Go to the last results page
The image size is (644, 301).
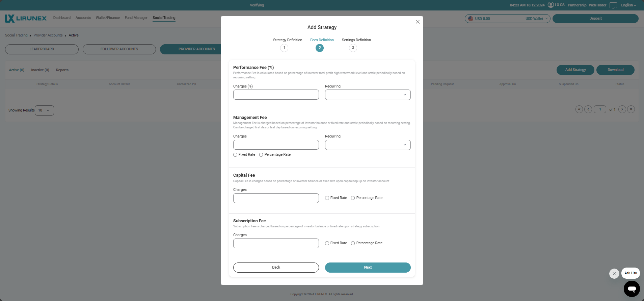631,109
